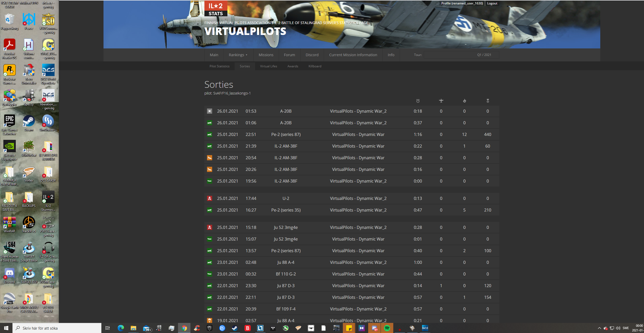The width and height of the screenshot is (644, 333).
Task: Click the air kills airplane column icon
Action: coord(441,101)
